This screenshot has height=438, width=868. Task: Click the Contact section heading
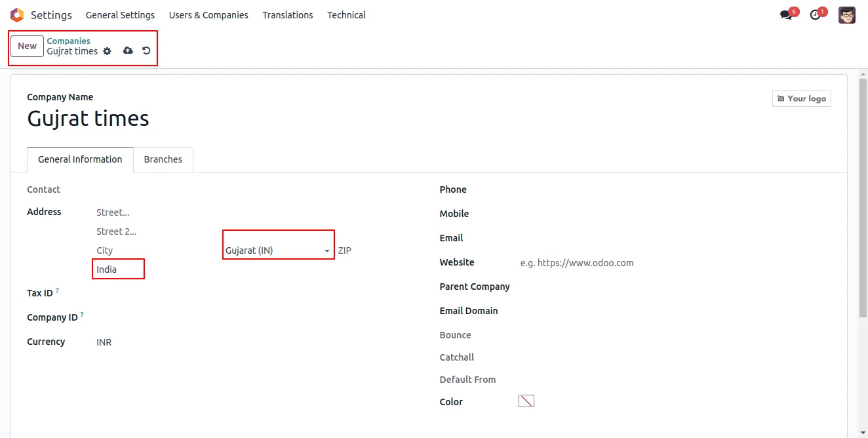click(x=43, y=189)
